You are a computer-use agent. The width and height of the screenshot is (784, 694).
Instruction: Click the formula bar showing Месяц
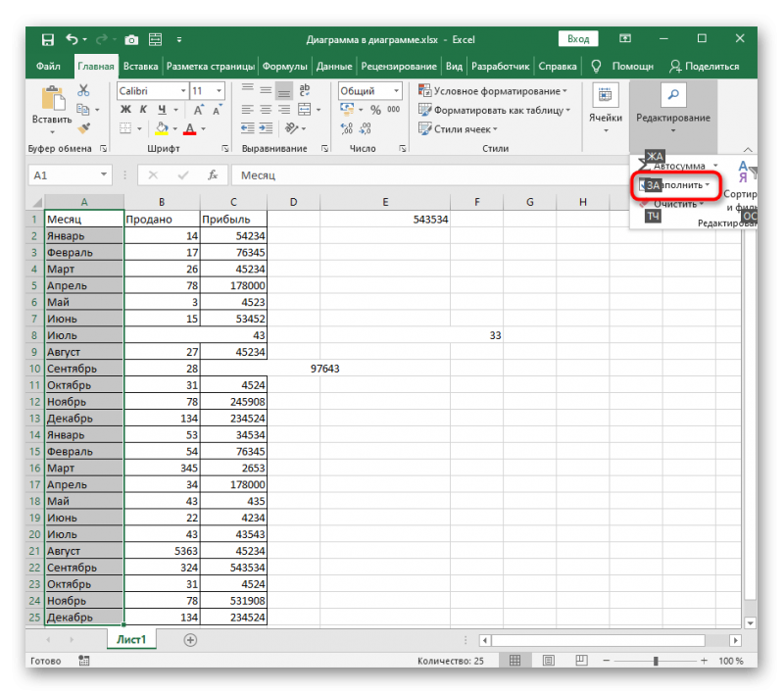click(430, 175)
